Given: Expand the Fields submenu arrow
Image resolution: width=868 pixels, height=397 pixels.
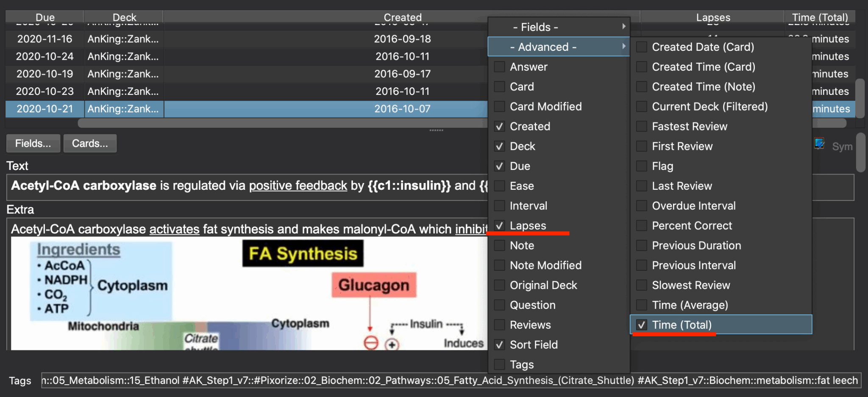Looking at the screenshot, I should (x=623, y=26).
